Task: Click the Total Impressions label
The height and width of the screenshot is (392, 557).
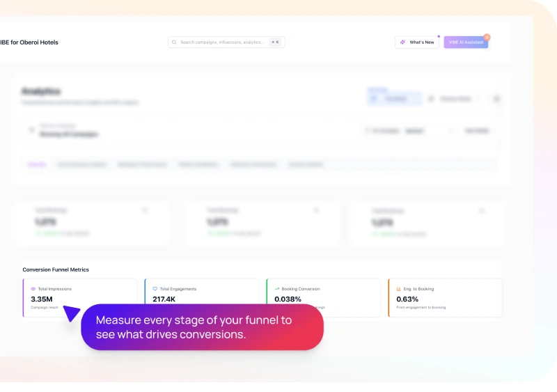Action: pos(55,289)
